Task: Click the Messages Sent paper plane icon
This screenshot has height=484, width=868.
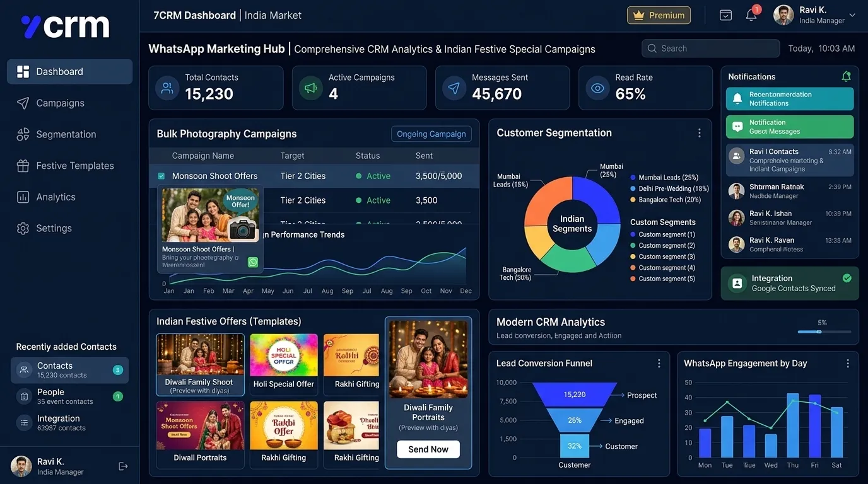Action: click(454, 88)
